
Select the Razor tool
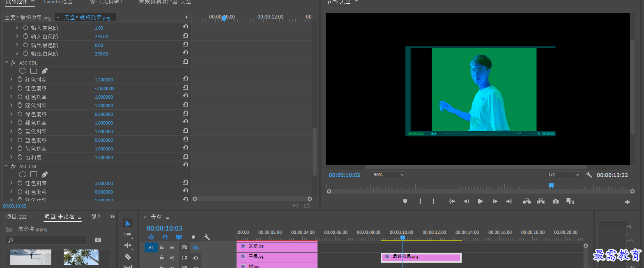coord(128,256)
